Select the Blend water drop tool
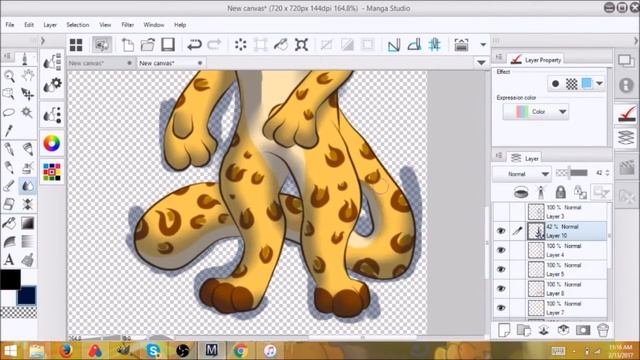Screen dimensions: 640x360 pos(28,187)
